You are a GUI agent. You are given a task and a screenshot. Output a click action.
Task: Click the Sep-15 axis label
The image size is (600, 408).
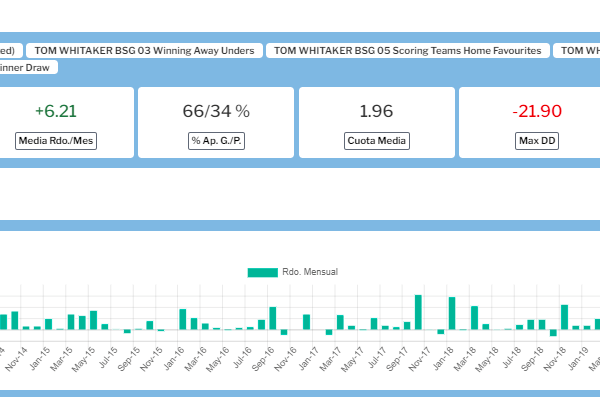[x=129, y=359]
